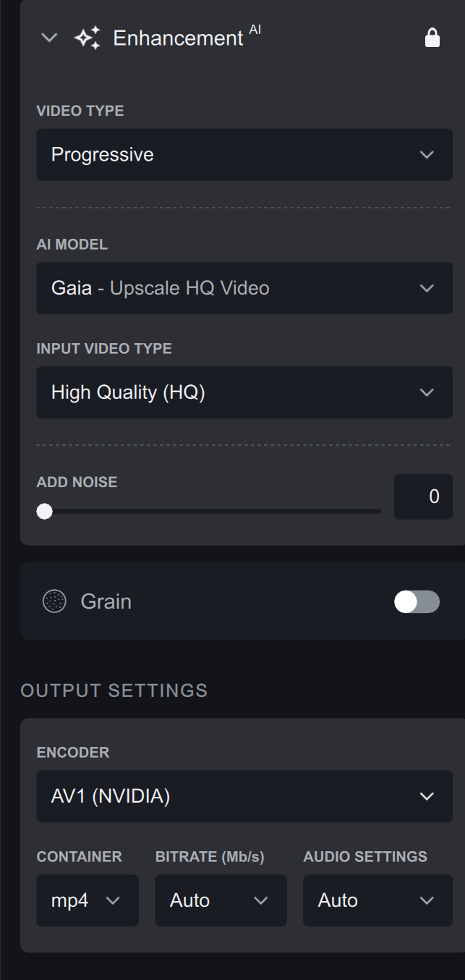
Task: Click the Add Noise slider handle
Action: click(x=44, y=512)
